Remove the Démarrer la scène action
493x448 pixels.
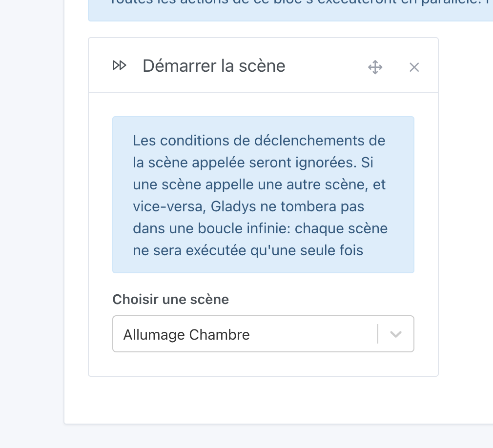(x=414, y=67)
